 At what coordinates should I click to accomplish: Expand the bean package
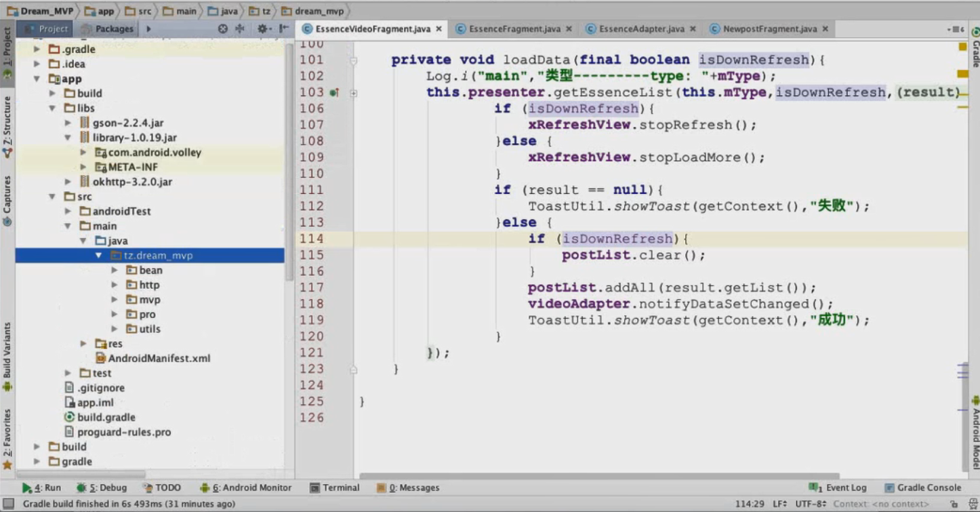tap(115, 271)
